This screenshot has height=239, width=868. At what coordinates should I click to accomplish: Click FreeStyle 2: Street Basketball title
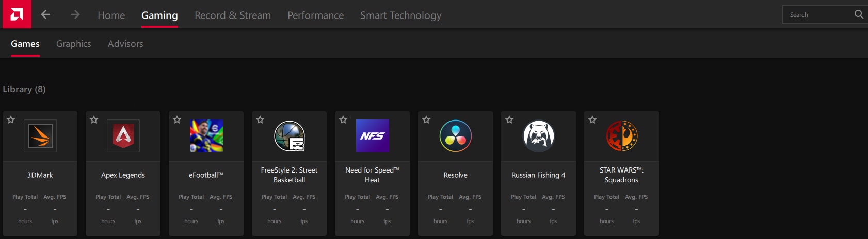coord(290,175)
